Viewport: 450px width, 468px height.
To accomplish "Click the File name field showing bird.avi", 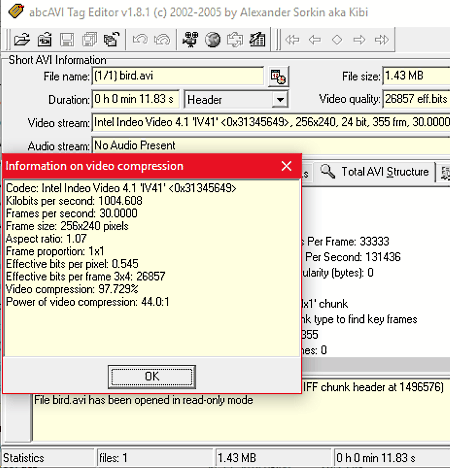I will coord(178,76).
